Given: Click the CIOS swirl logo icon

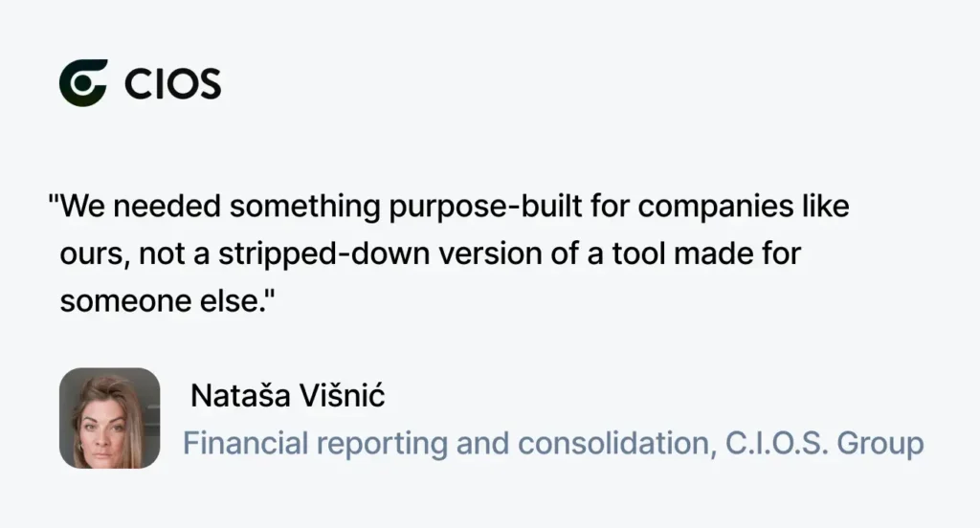Looking at the screenshot, I should click(x=84, y=83).
